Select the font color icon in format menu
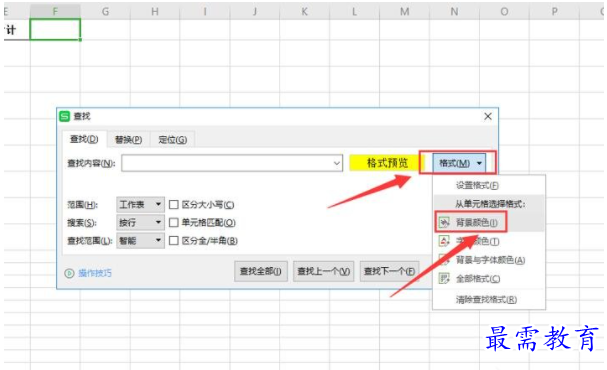Viewport: 607px width, 370px height. pyautogui.click(x=444, y=241)
